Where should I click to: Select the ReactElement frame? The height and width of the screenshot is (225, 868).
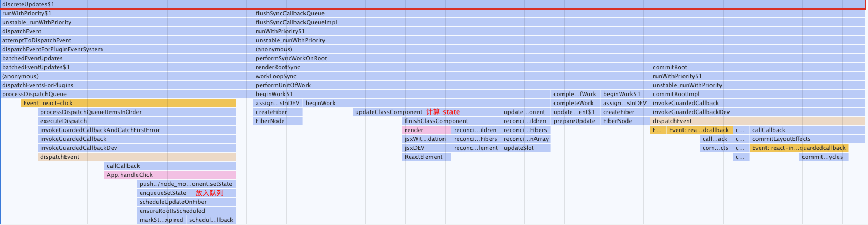tap(427, 157)
